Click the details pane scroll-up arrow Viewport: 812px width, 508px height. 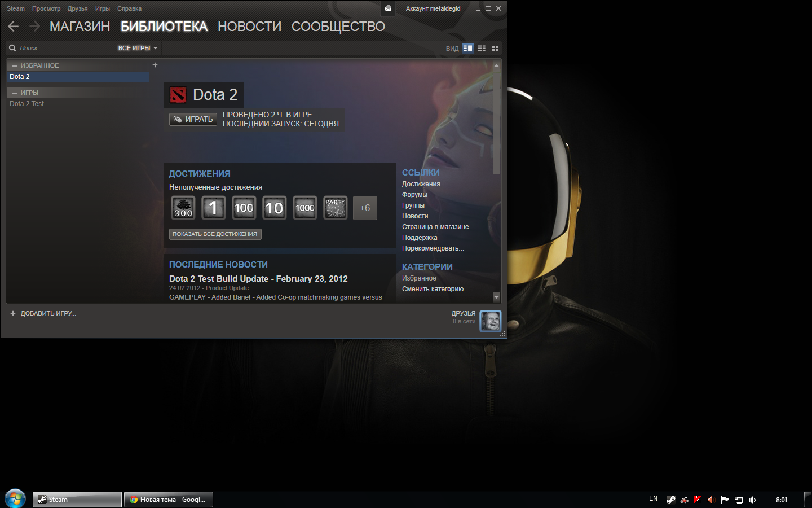tap(496, 65)
